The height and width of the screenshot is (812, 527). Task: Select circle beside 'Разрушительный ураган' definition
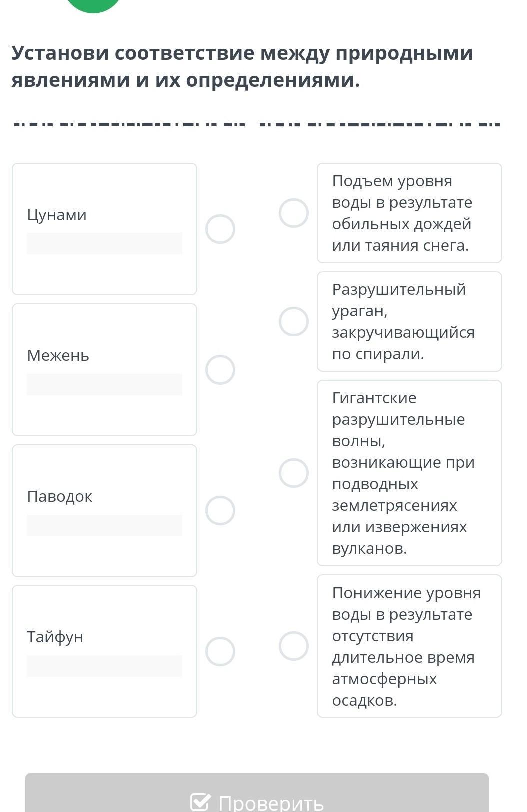tap(294, 321)
